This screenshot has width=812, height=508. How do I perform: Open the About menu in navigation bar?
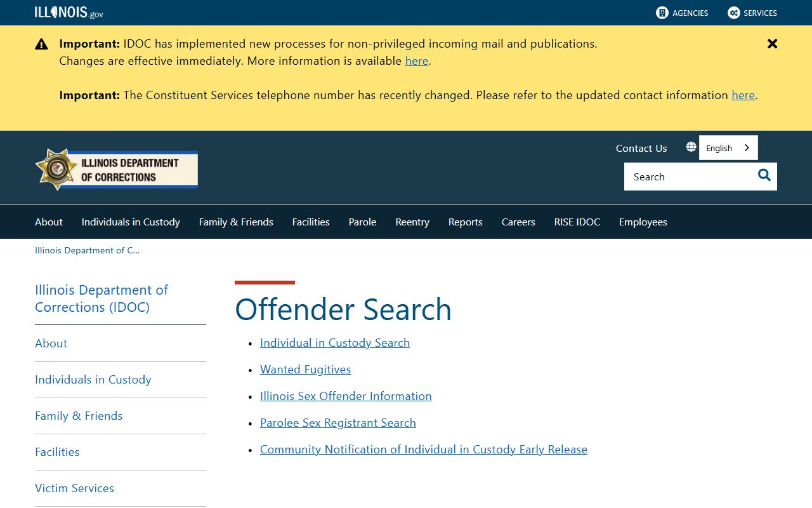coord(49,222)
